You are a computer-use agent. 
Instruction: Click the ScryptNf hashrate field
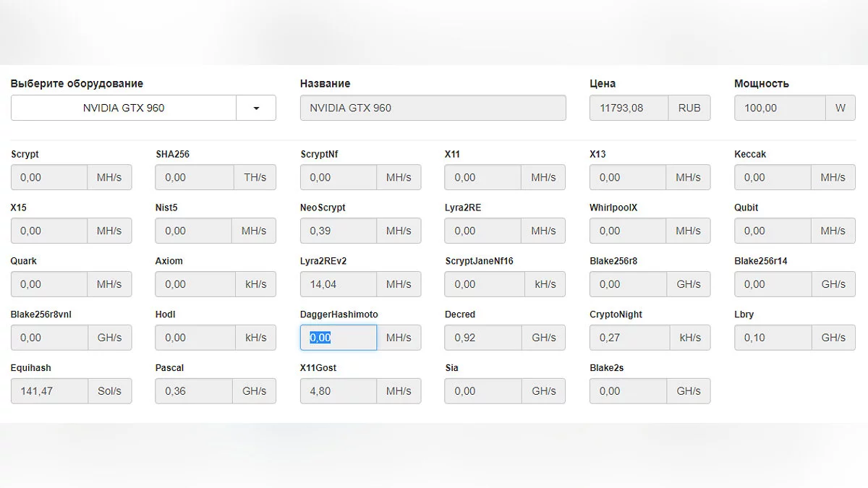339,177
